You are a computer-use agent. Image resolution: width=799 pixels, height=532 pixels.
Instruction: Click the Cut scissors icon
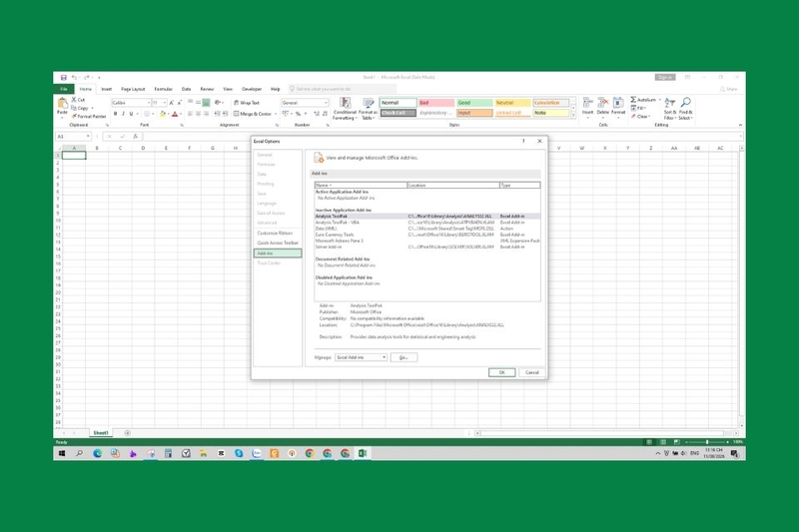(x=74, y=100)
